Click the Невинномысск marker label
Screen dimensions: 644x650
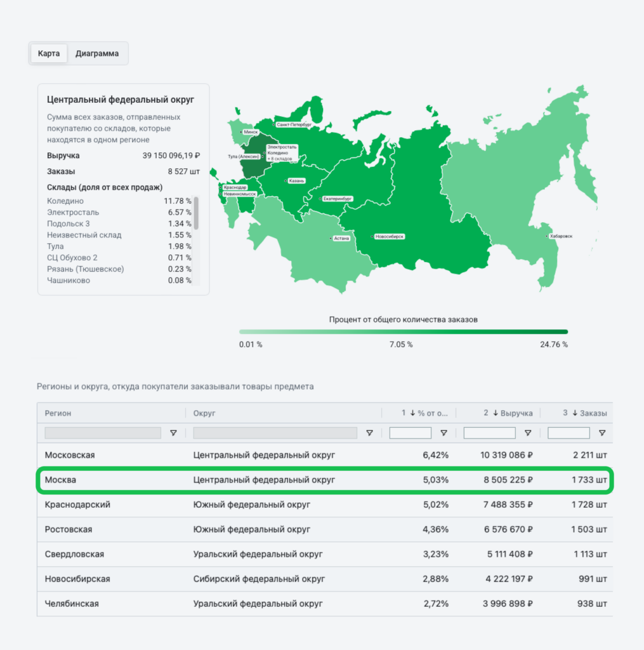[x=238, y=194]
